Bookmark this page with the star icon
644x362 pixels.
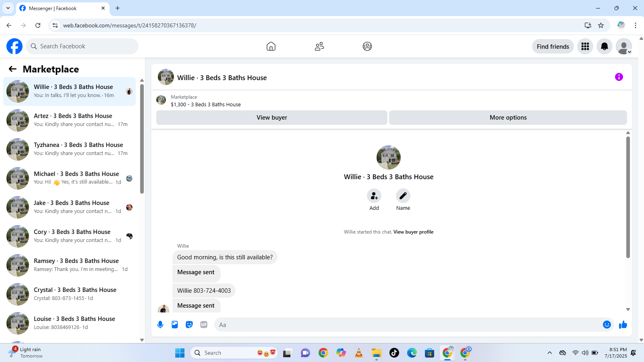601,25
